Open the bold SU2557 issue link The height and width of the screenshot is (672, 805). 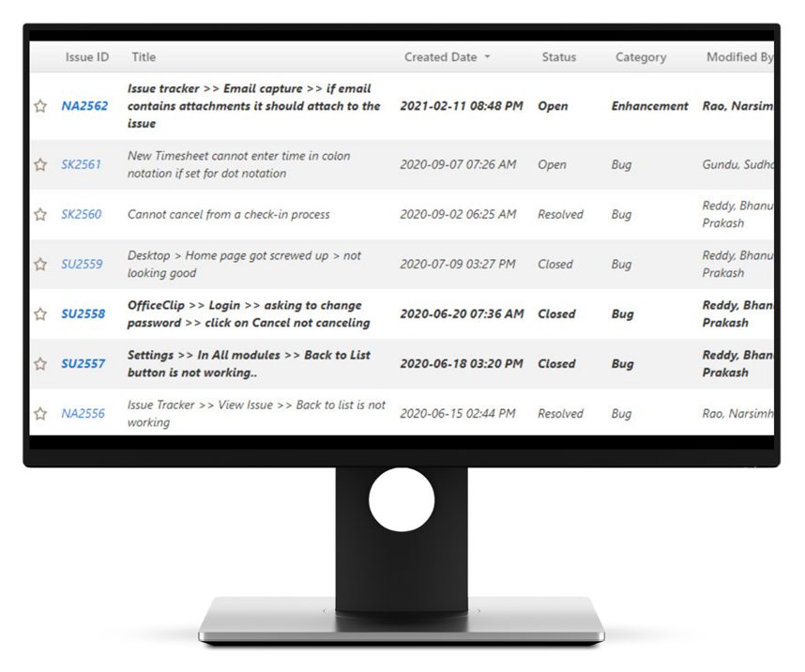[84, 363]
